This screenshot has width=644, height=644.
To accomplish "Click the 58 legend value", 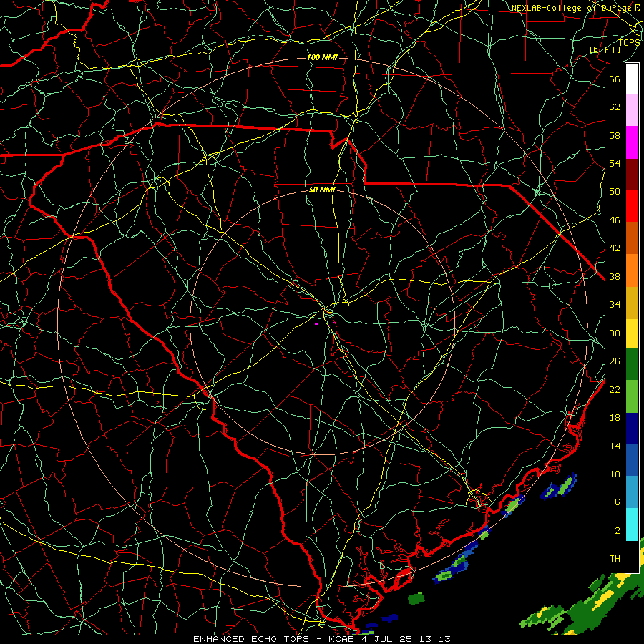I will [615, 135].
